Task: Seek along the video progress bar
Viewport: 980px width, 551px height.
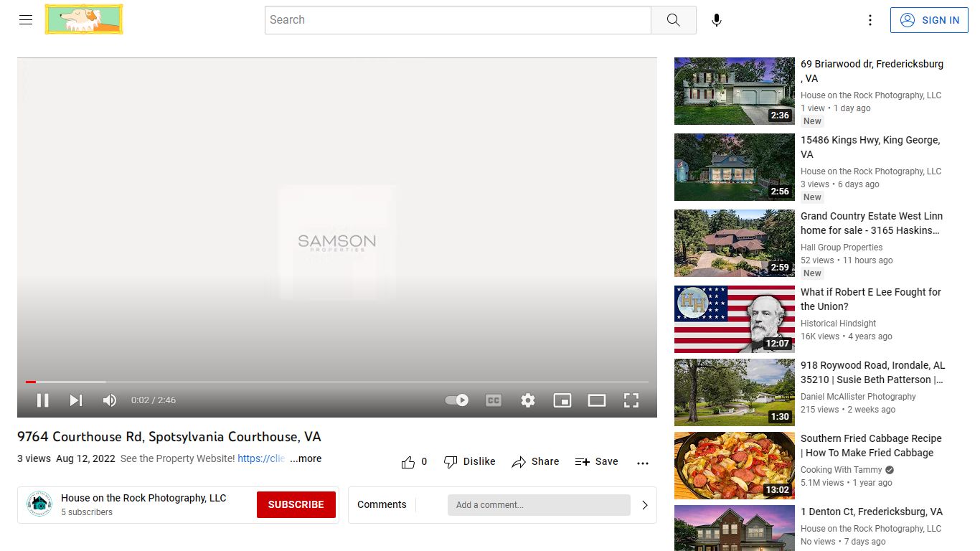Action: [337, 382]
